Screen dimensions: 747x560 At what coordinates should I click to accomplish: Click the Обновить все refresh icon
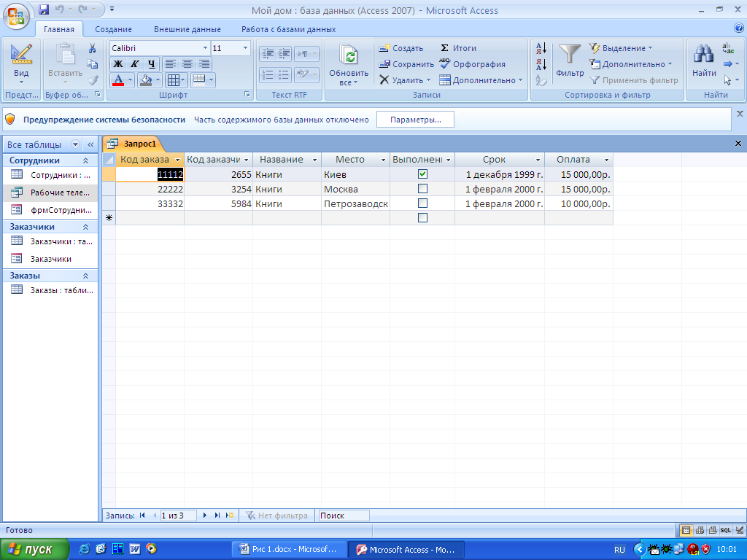click(x=349, y=55)
